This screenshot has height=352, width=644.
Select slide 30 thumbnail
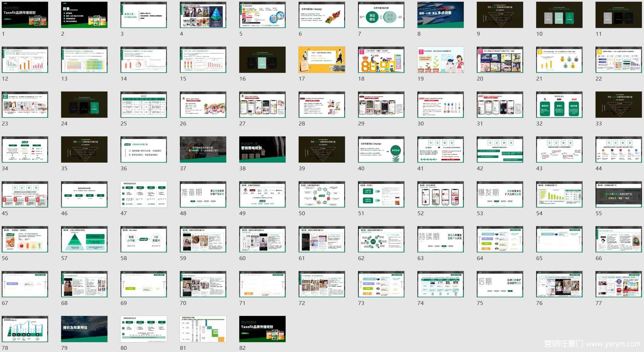click(x=440, y=105)
